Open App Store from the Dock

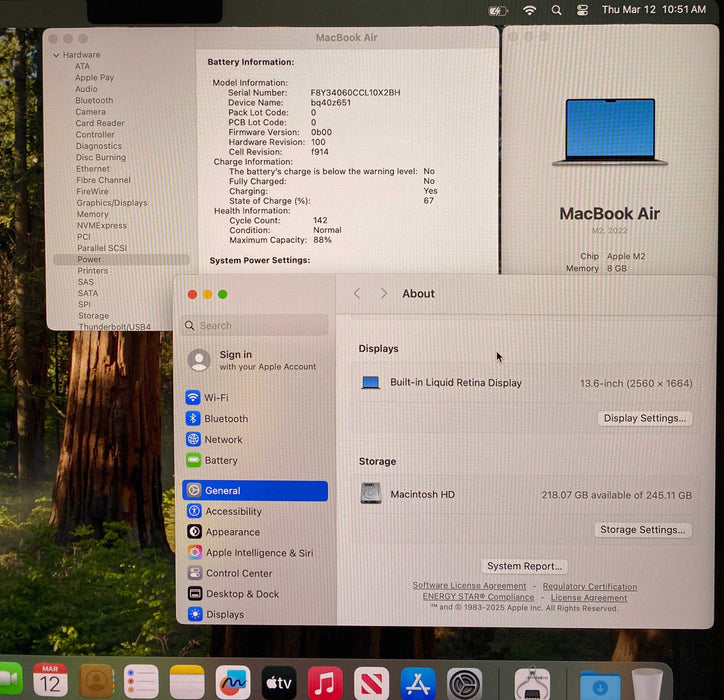point(418,684)
